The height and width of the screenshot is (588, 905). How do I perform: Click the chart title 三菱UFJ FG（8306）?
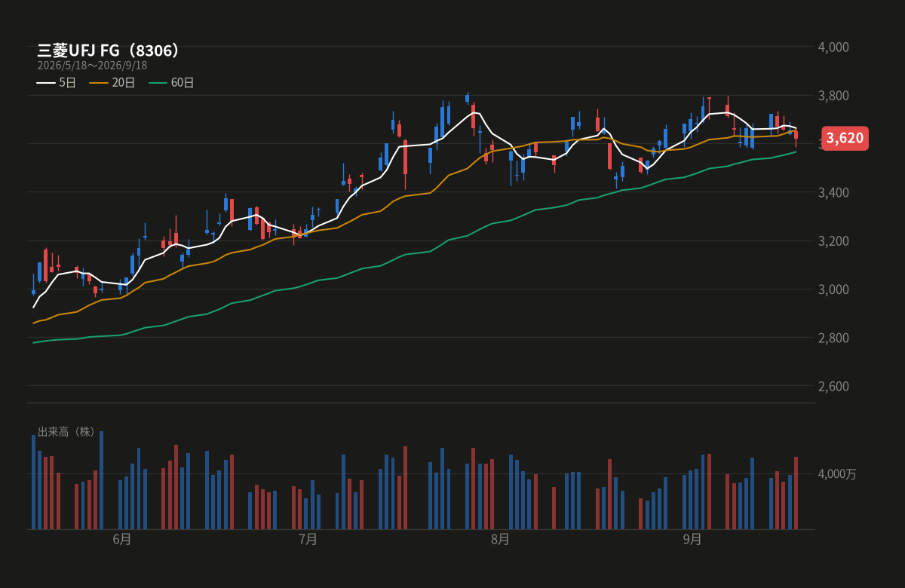(x=110, y=51)
